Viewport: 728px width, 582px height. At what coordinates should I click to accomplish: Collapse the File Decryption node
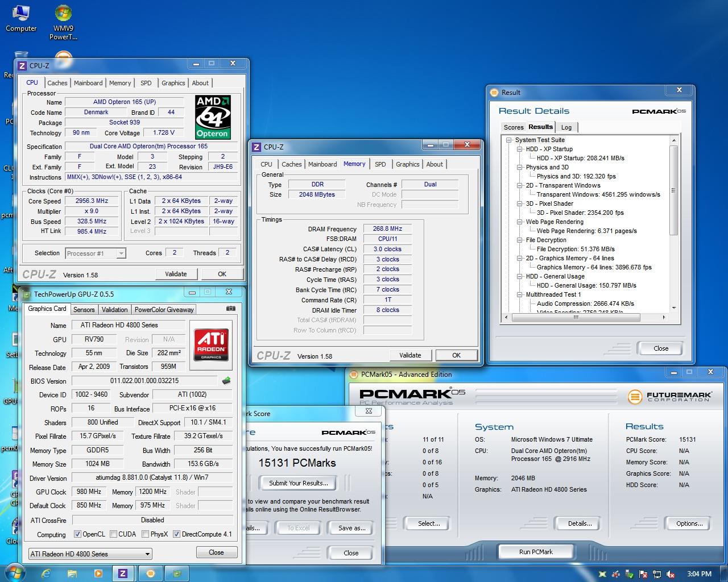[519, 240]
